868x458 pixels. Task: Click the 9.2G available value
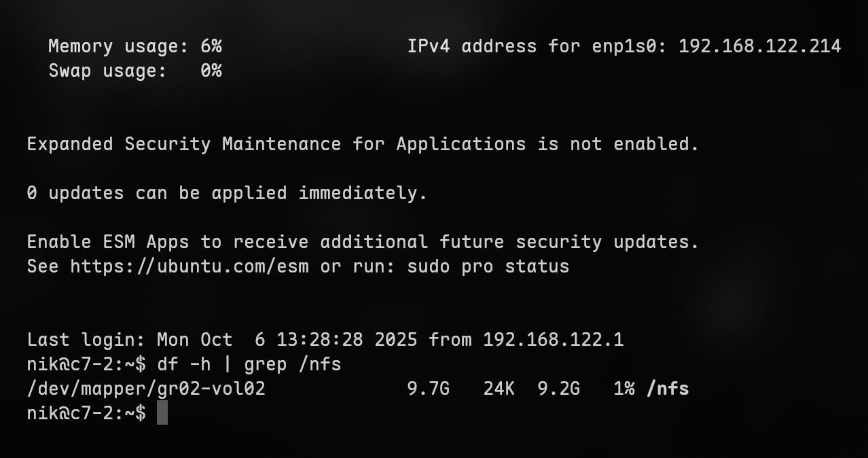tap(559, 389)
